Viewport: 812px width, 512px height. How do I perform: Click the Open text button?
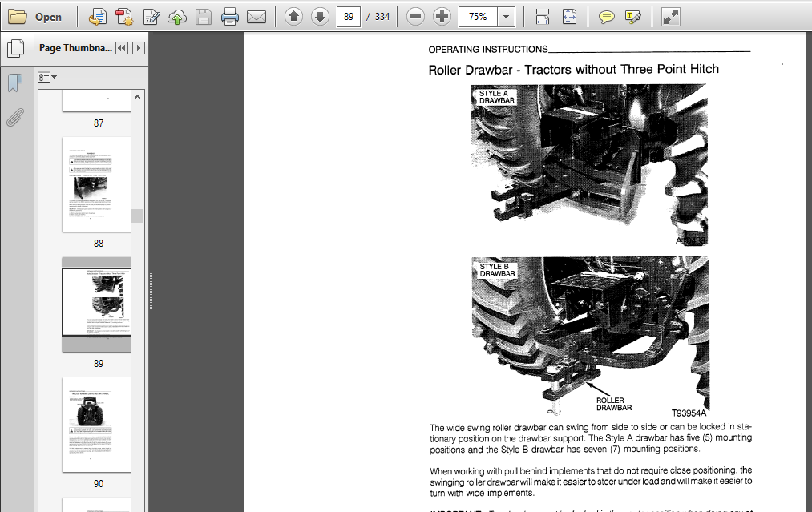coord(48,17)
